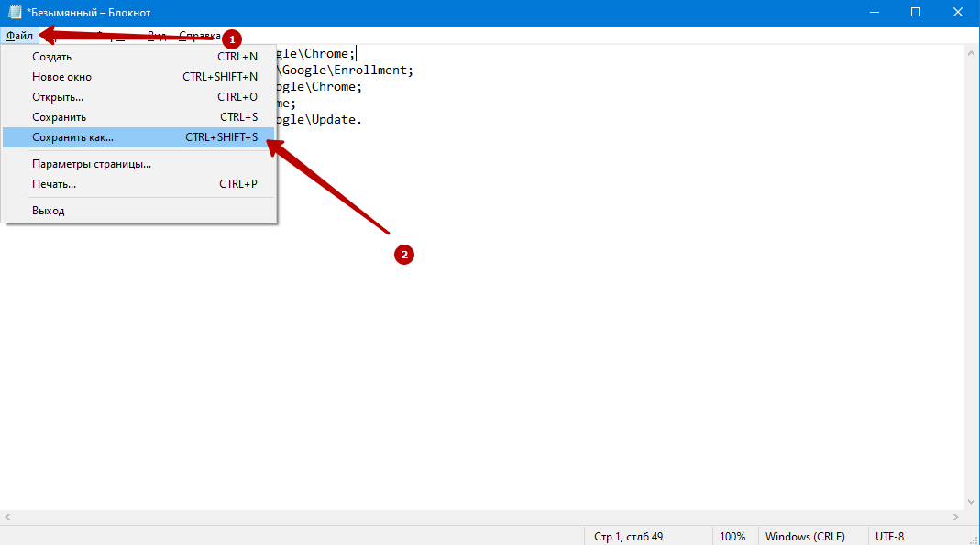Choose Сохранить как... to save file
The width and height of the screenshot is (980, 545).
[72, 137]
